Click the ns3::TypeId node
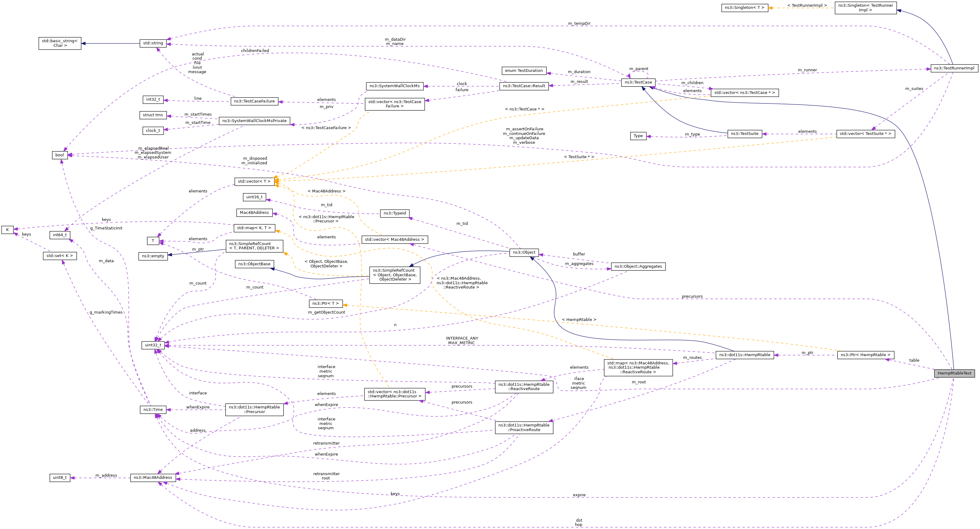The height and width of the screenshot is (529, 980). point(394,213)
